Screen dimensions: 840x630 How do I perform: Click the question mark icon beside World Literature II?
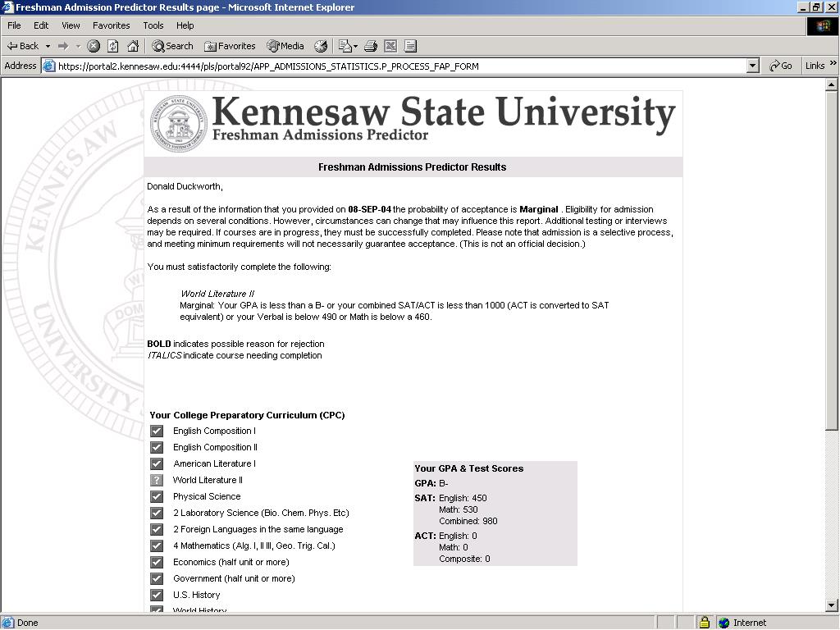pyautogui.click(x=157, y=480)
